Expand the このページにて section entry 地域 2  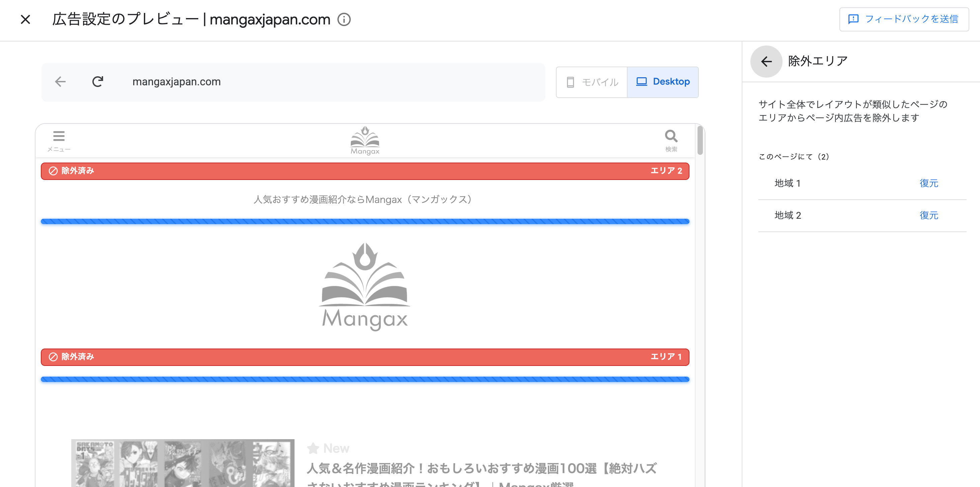tap(788, 215)
